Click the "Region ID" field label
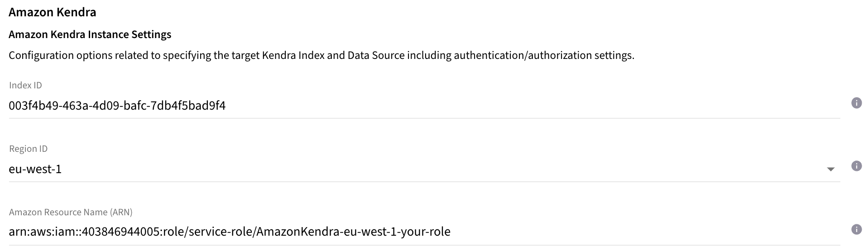 pyautogui.click(x=28, y=149)
